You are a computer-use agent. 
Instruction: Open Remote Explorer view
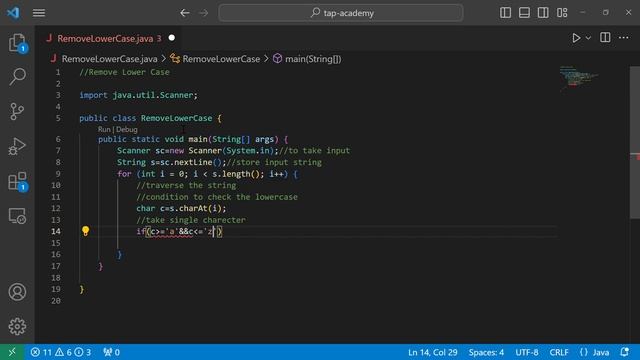(x=17, y=216)
